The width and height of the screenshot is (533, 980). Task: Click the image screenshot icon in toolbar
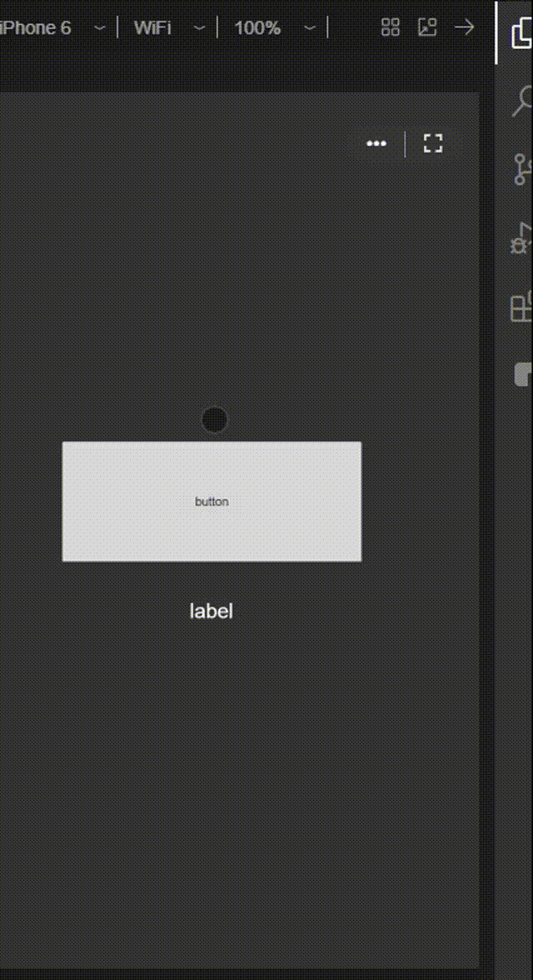pos(427,27)
